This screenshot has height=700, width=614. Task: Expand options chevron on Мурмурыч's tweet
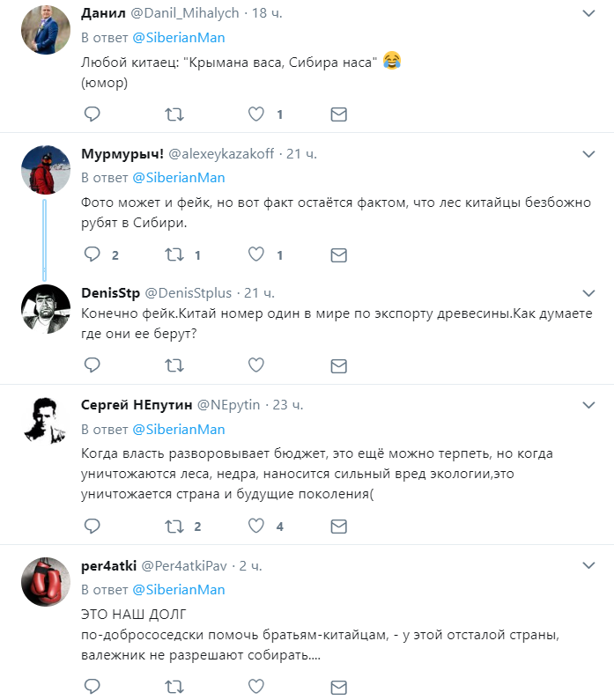[x=589, y=154]
